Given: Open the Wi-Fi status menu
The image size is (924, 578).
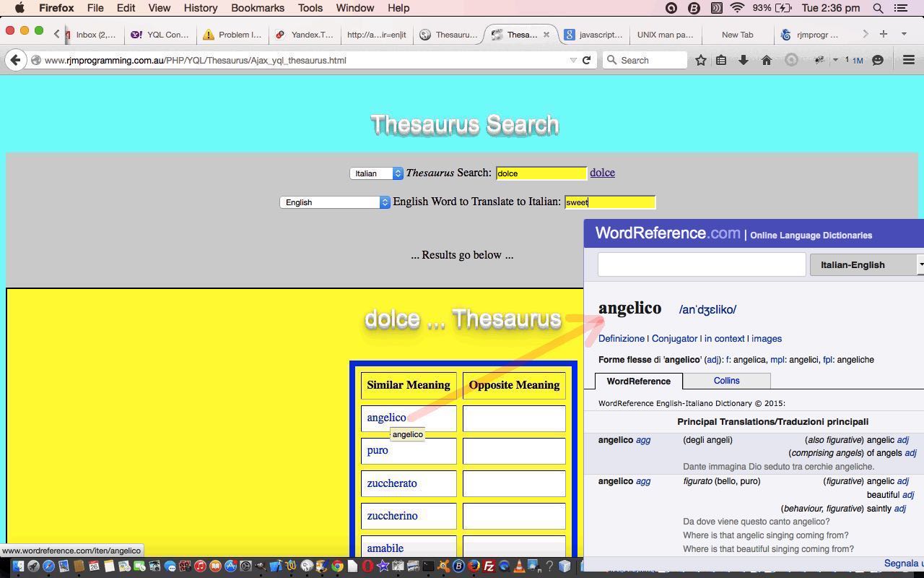Looking at the screenshot, I should 737,8.
